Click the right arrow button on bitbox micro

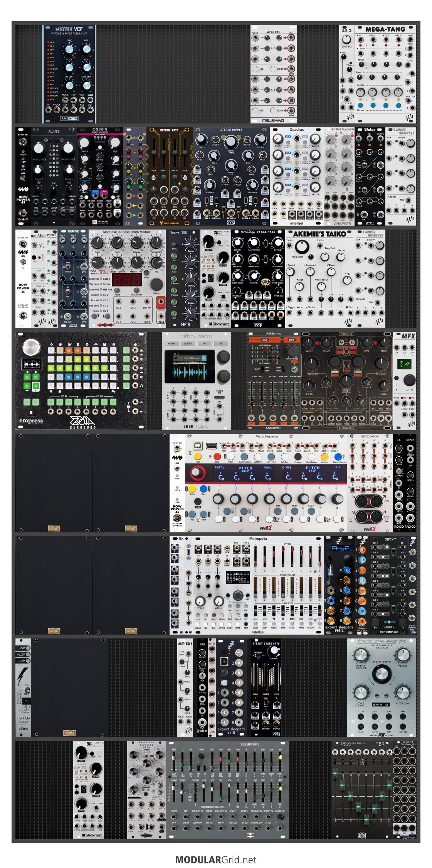pos(221,343)
